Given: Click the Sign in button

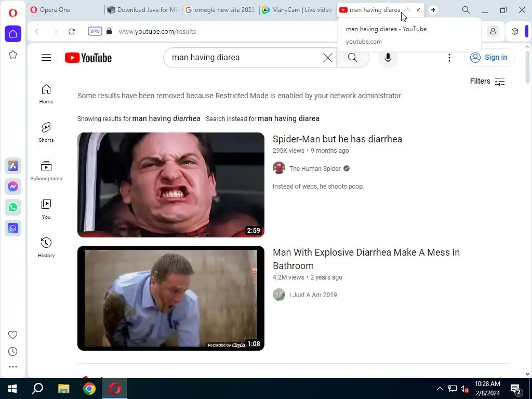Looking at the screenshot, I should [489, 57].
